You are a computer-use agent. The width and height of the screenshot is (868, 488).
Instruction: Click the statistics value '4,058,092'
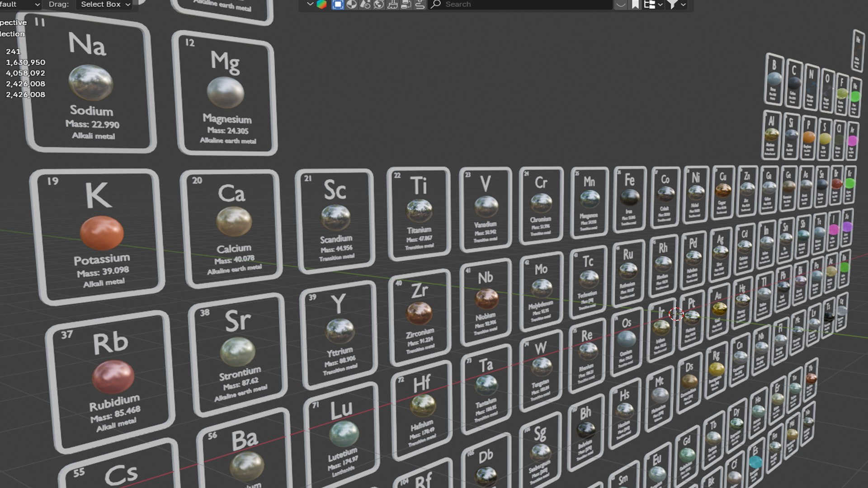point(25,73)
